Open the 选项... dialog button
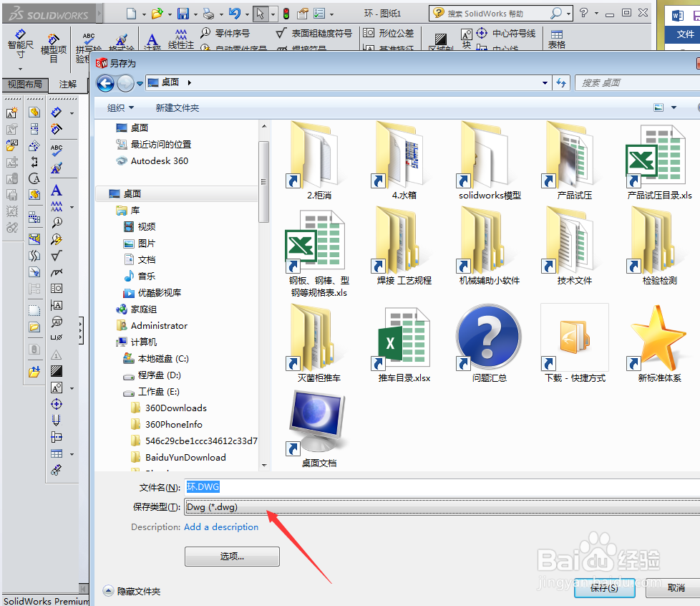The width and height of the screenshot is (700, 606). 231,556
